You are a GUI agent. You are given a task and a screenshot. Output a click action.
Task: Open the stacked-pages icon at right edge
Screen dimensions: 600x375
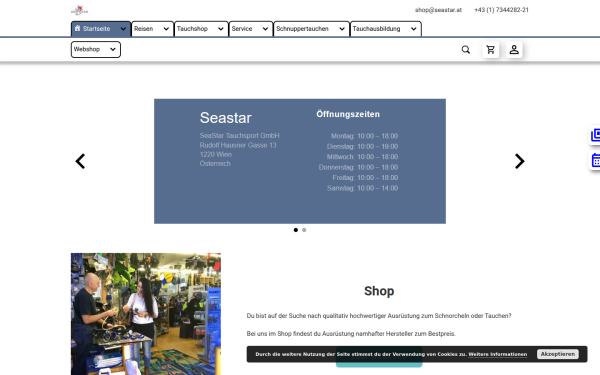click(x=595, y=135)
